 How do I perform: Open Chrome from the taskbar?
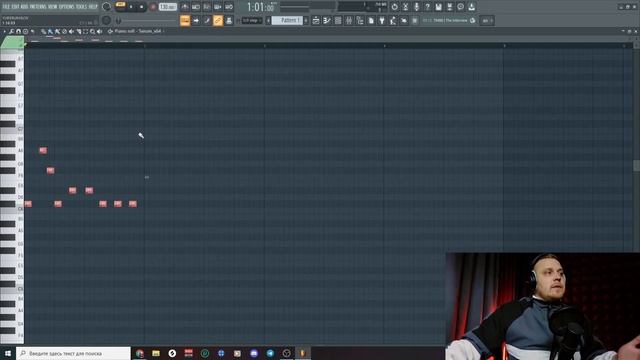click(140, 353)
